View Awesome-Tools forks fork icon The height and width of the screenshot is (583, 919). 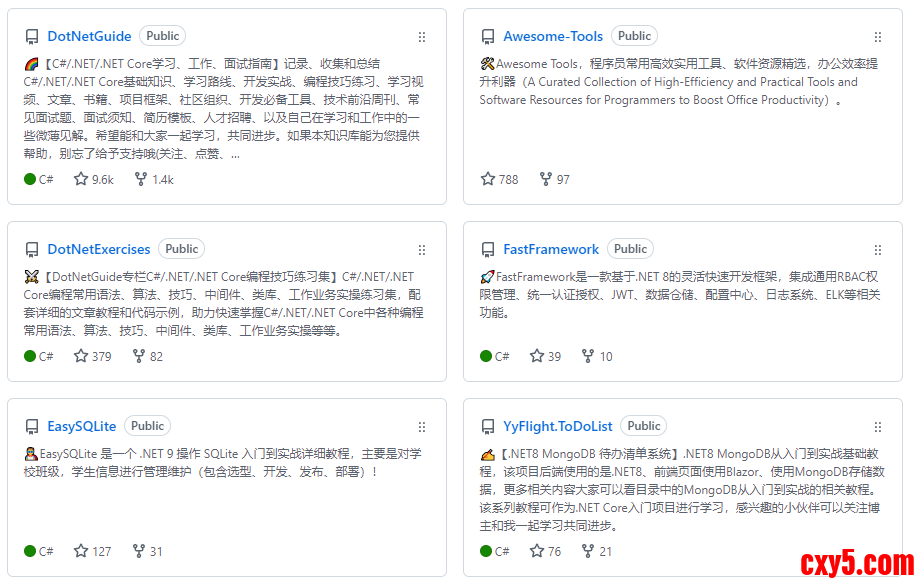coord(546,179)
